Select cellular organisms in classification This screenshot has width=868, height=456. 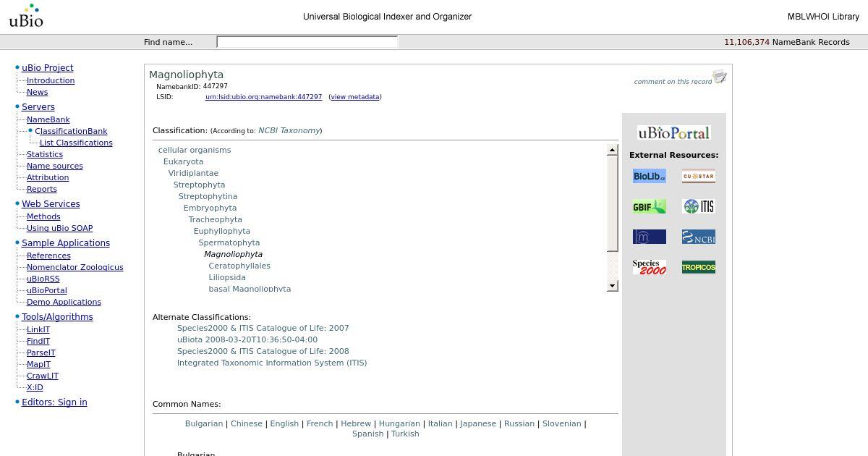coord(195,150)
